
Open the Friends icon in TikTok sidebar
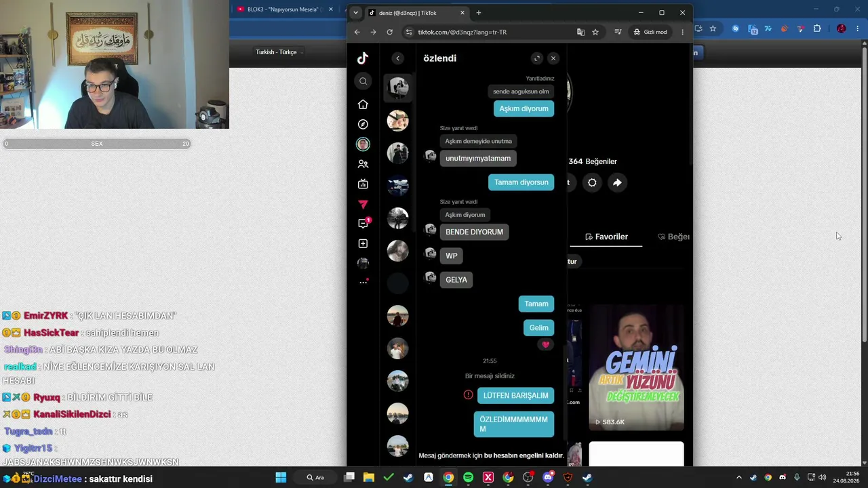pyautogui.click(x=363, y=164)
